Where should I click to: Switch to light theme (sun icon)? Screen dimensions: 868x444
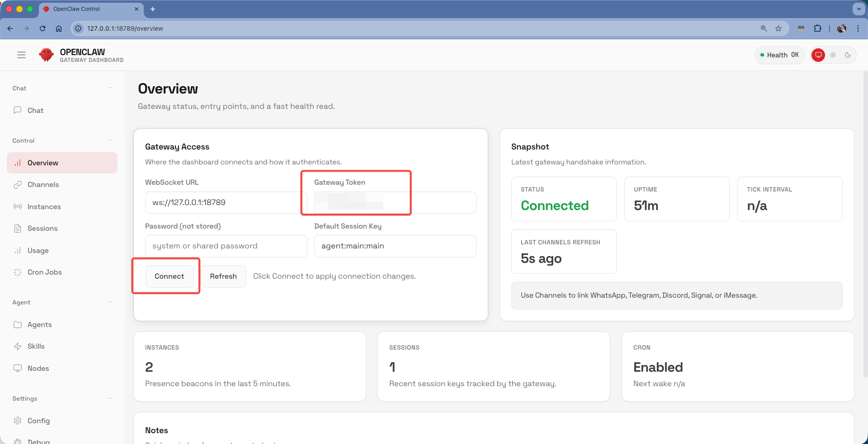[833, 55]
